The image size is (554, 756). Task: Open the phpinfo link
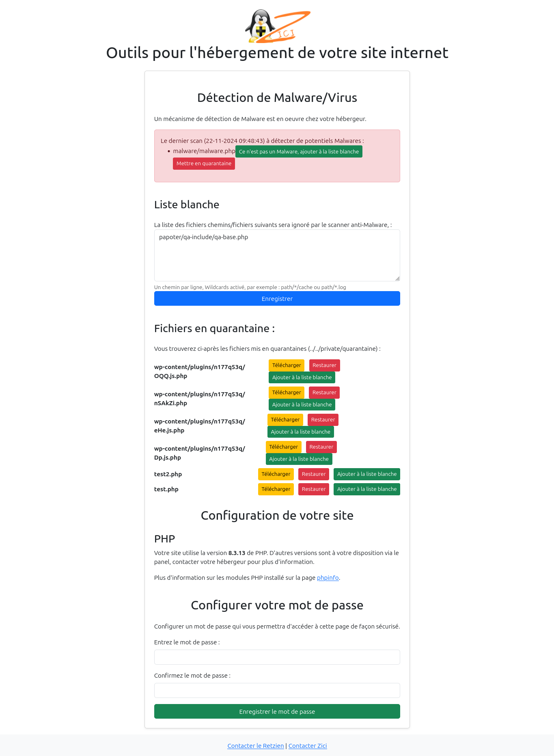(328, 578)
